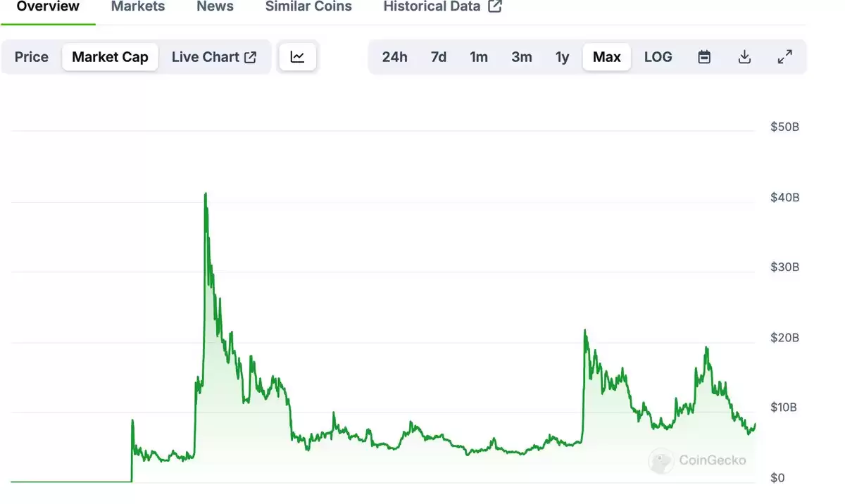The image size is (845, 504).
Task: Open the Overview tab
Action: (x=48, y=6)
